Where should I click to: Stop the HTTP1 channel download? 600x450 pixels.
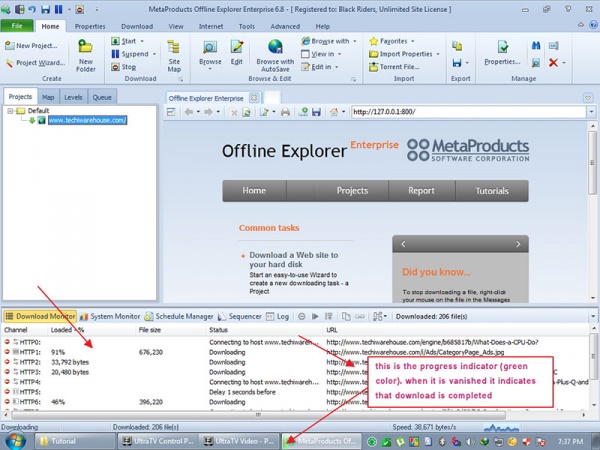[x=7, y=352]
